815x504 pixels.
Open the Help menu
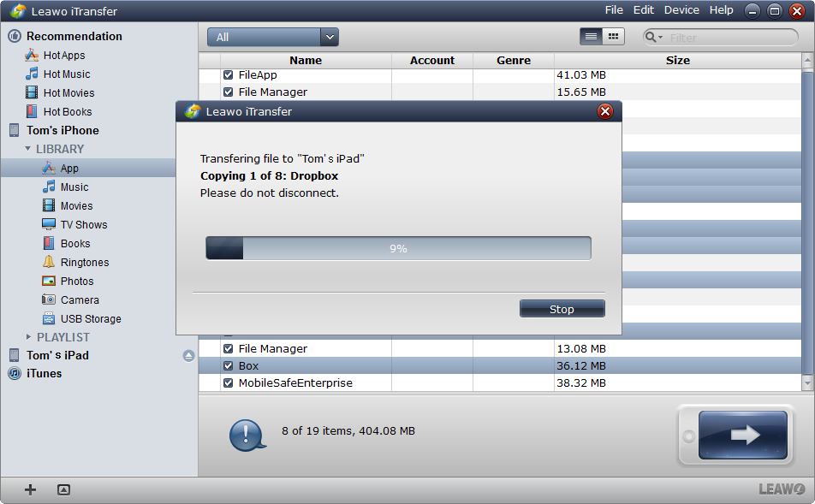click(722, 10)
